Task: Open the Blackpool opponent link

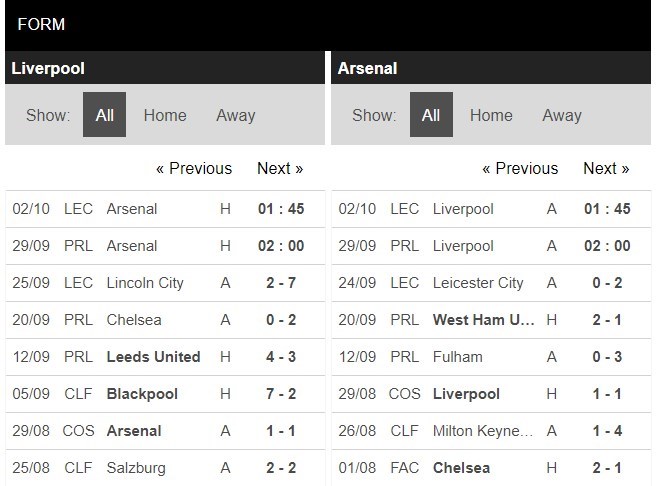Action: pyautogui.click(x=142, y=394)
